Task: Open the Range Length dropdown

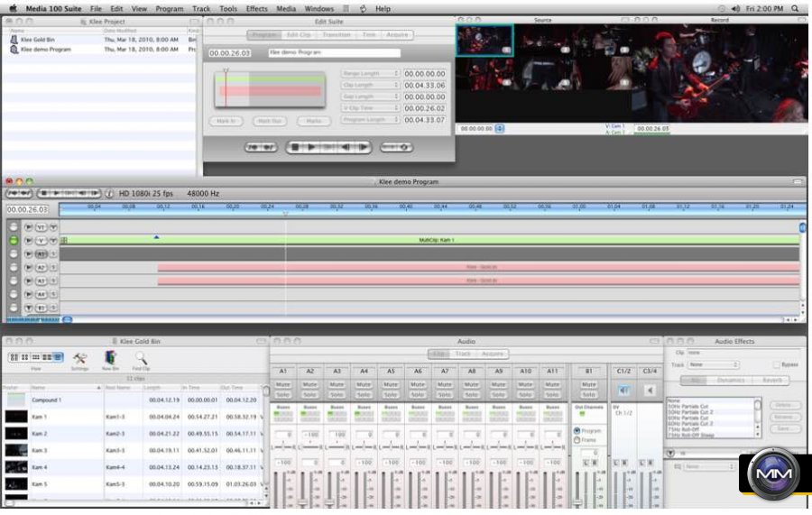Action: click(370, 73)
